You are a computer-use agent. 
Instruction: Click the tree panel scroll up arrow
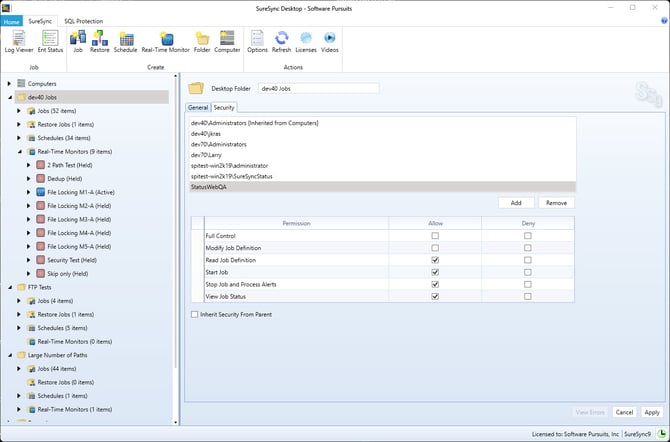click(x=176, y=76)
